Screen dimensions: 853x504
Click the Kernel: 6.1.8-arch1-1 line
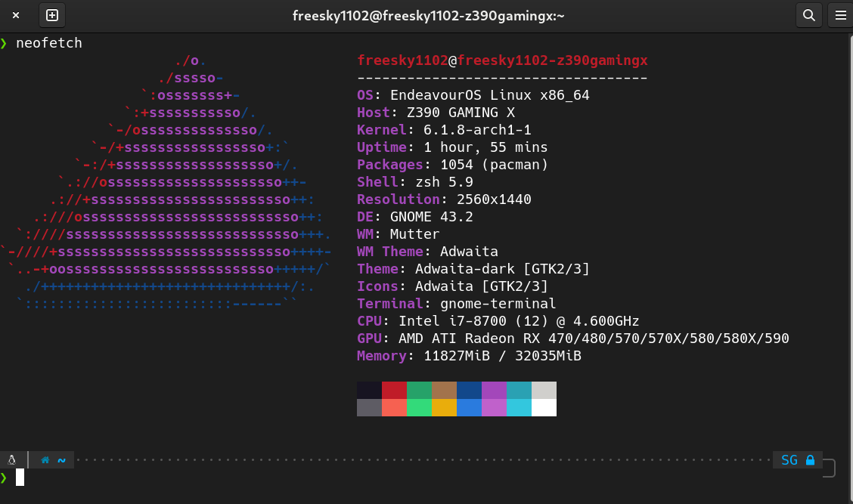point(444,130)
